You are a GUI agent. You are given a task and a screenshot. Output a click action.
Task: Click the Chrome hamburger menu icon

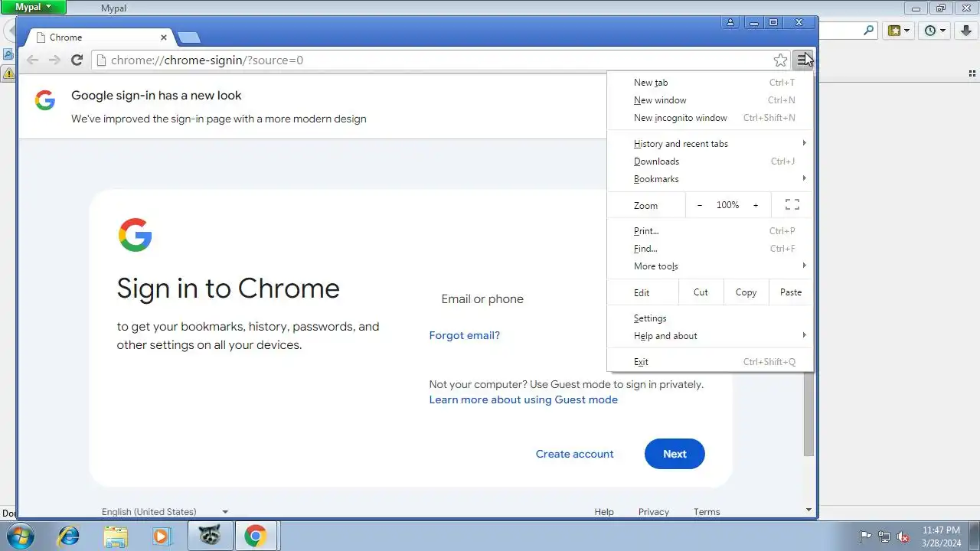tap(802, 60)
